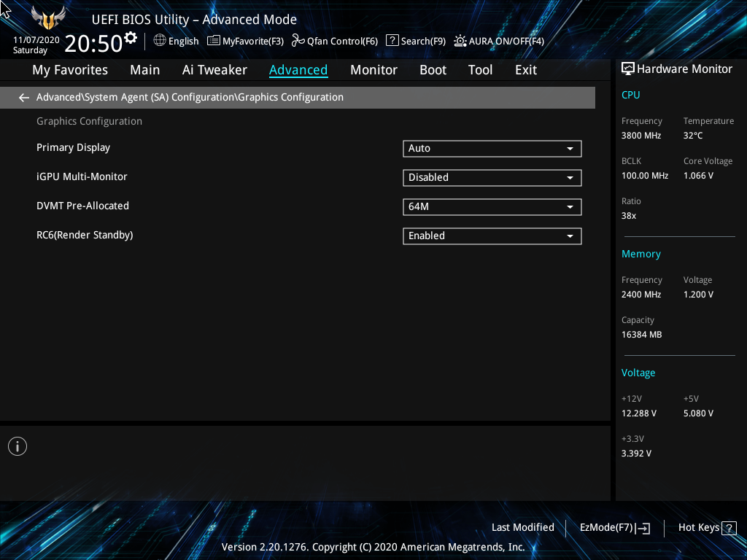Show Hot Keys list
747x560 pixels.
pos(698,528)
